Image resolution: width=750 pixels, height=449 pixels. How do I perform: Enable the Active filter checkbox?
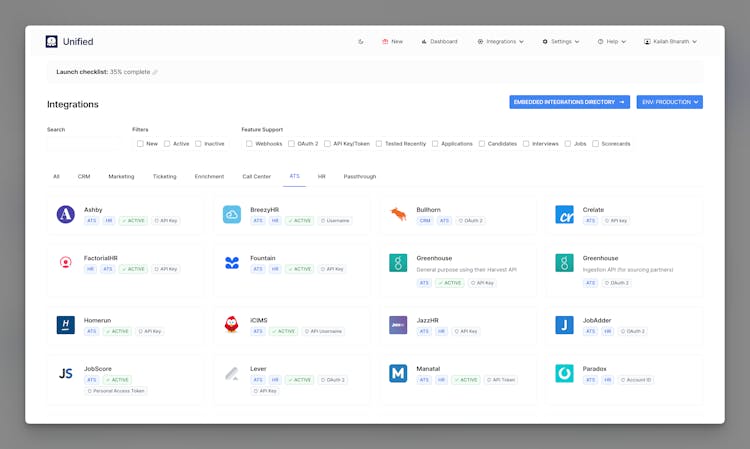(x=167, y=144)
